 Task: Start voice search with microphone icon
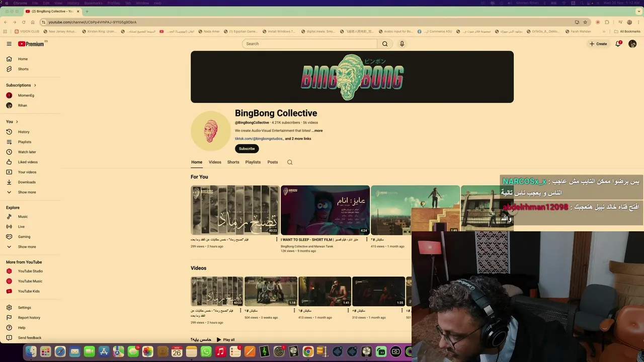point(402,44)
